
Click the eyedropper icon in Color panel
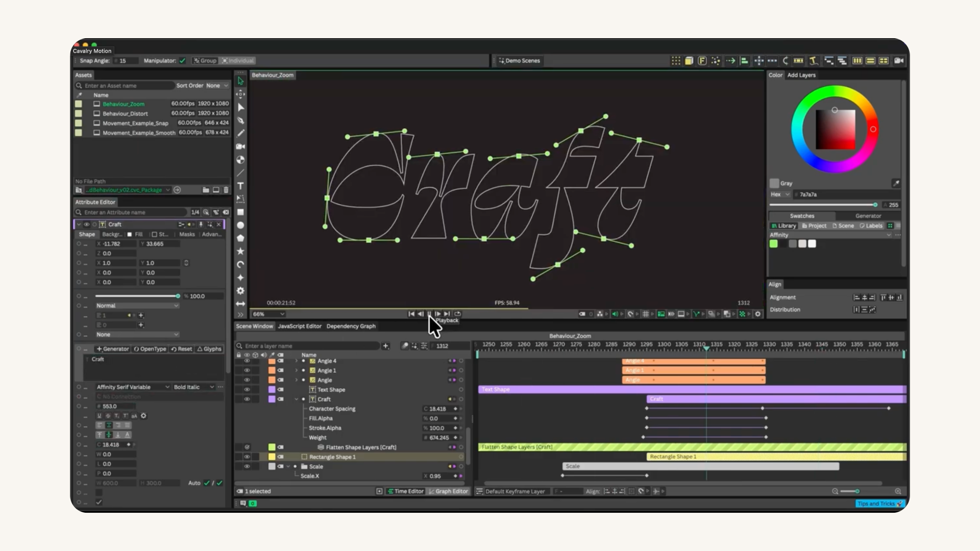click(896, 183)
